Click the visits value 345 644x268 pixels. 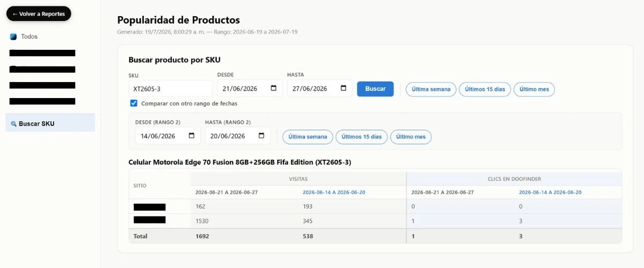click(308, 221)
